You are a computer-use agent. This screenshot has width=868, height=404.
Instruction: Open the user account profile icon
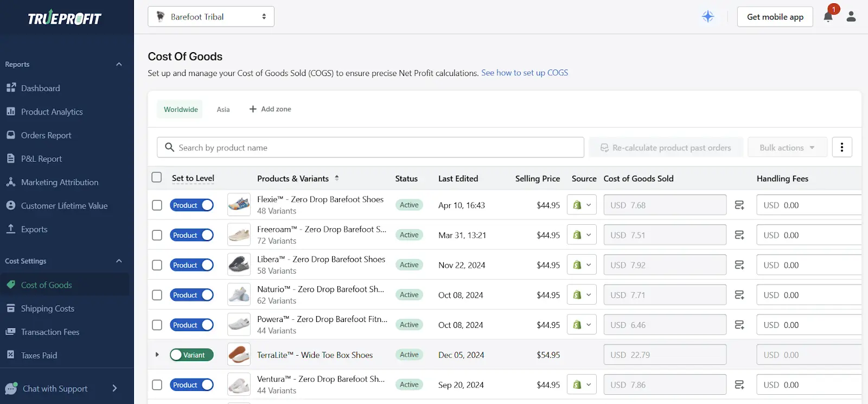click(851, 17)
